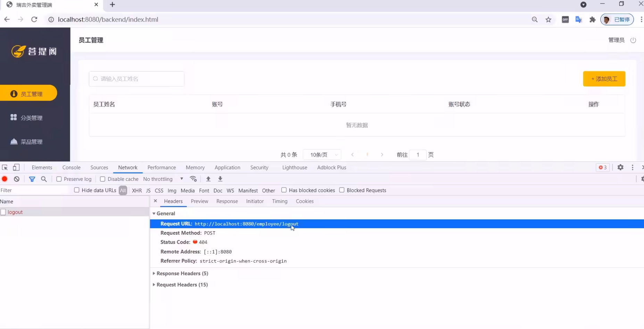Check Has blocked cookies checkbox
The width and height of the screenshot is (644, 329).
(284, 190)
